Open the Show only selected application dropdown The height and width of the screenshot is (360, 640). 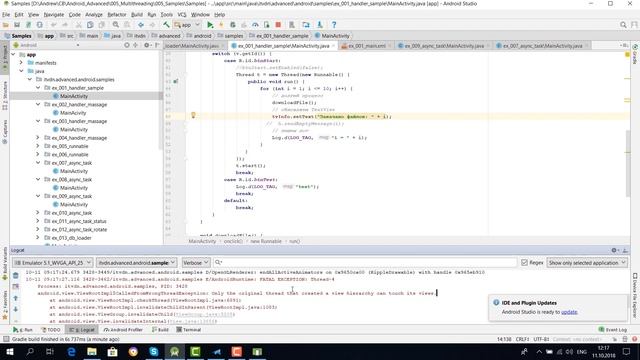[587, 263]
